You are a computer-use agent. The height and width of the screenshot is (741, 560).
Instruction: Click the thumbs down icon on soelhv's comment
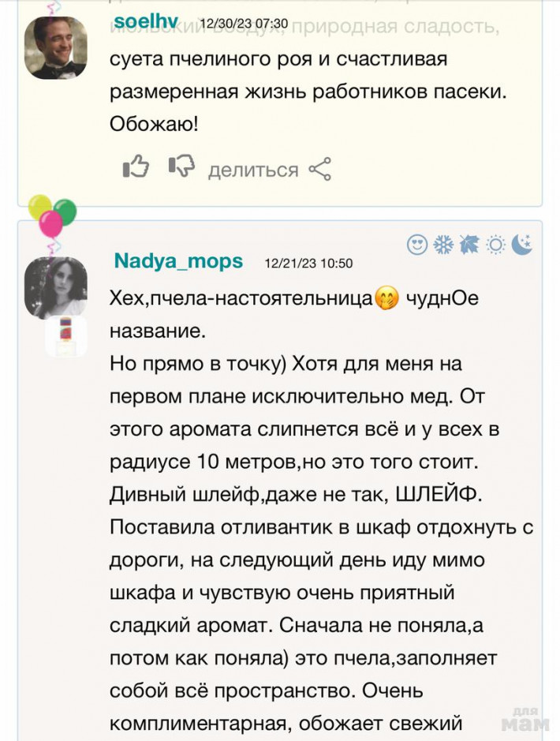(181, 168)
